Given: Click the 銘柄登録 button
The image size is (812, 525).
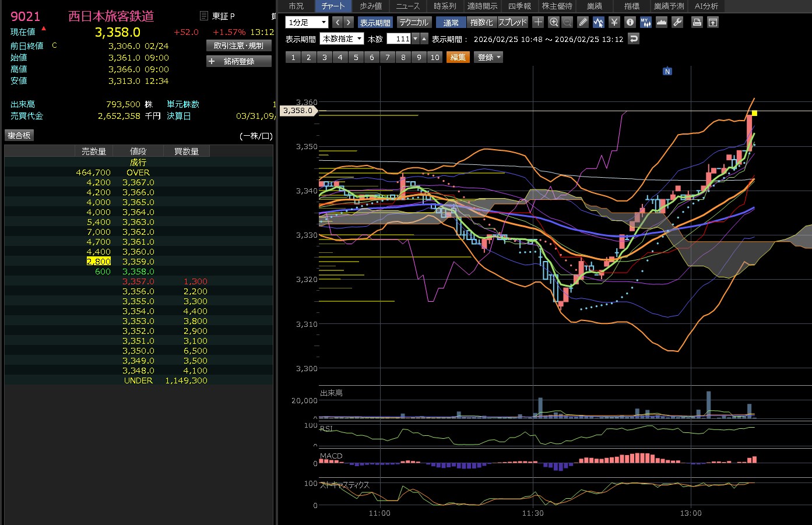Looking at the screenshot, I should click(x=239, y=61).
